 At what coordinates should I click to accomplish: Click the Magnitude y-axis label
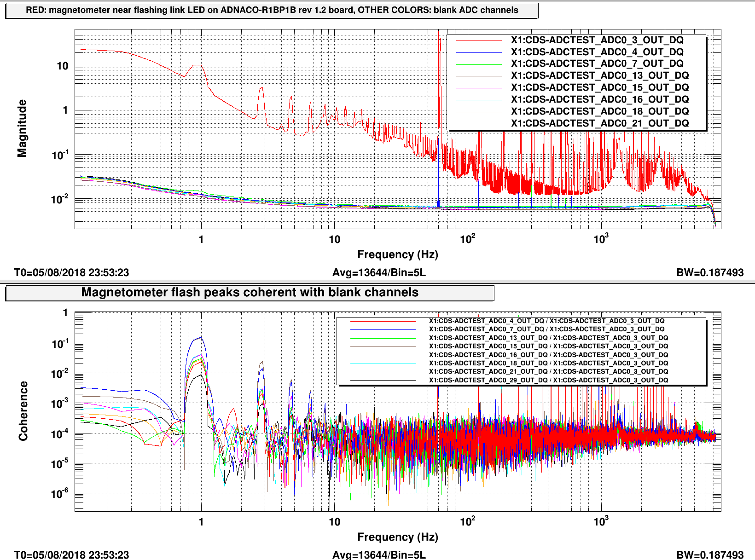[x=22, y=128]
